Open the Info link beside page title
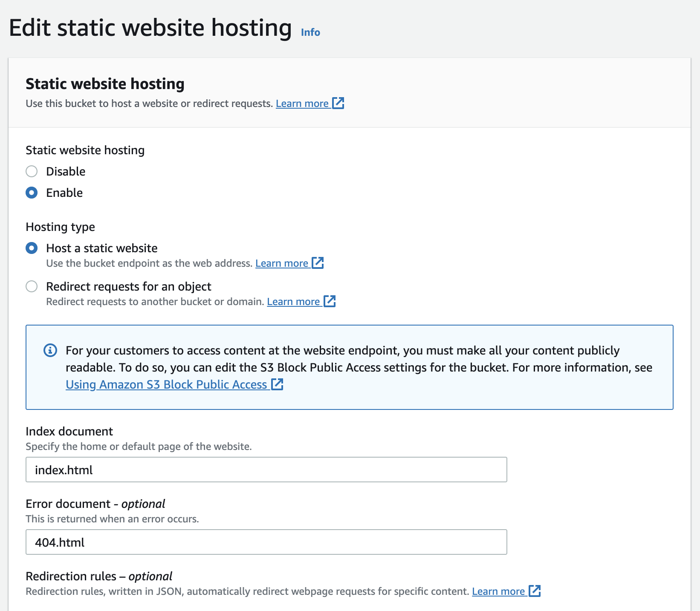This screenshot has width=700, height=611. tap(310, 32)
